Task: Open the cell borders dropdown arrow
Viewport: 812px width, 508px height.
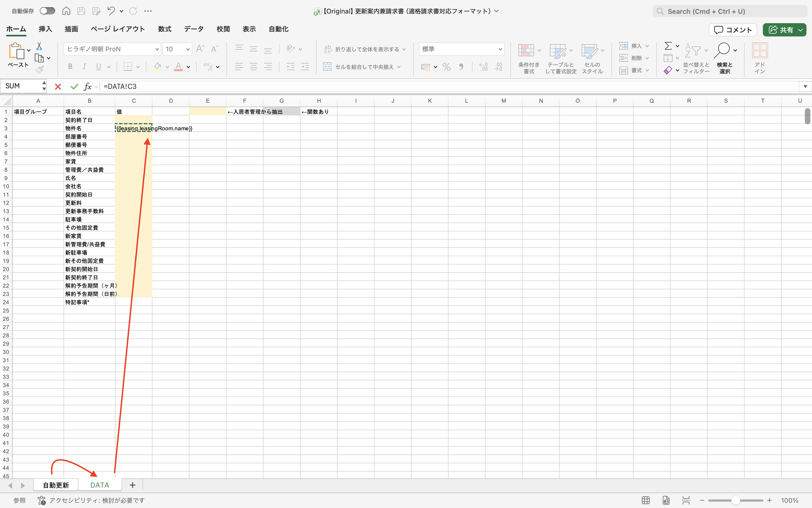Action: 138,67
